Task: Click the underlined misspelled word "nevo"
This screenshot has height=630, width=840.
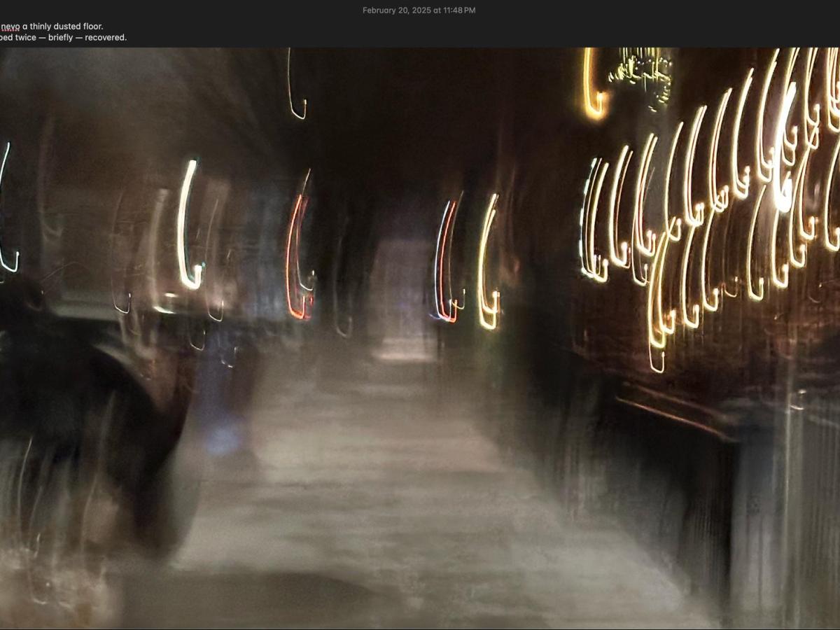Action: pyautogui.click(x=10, y=27)
